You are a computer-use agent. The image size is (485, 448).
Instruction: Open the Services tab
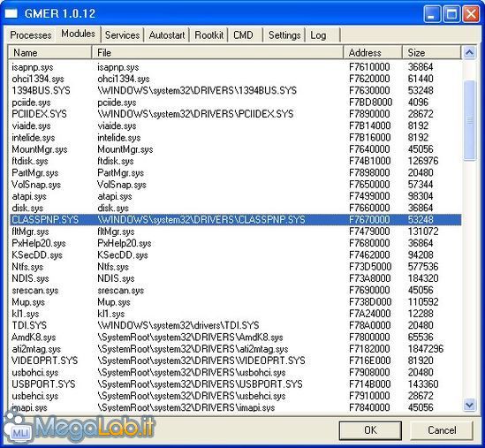(122, 35)
